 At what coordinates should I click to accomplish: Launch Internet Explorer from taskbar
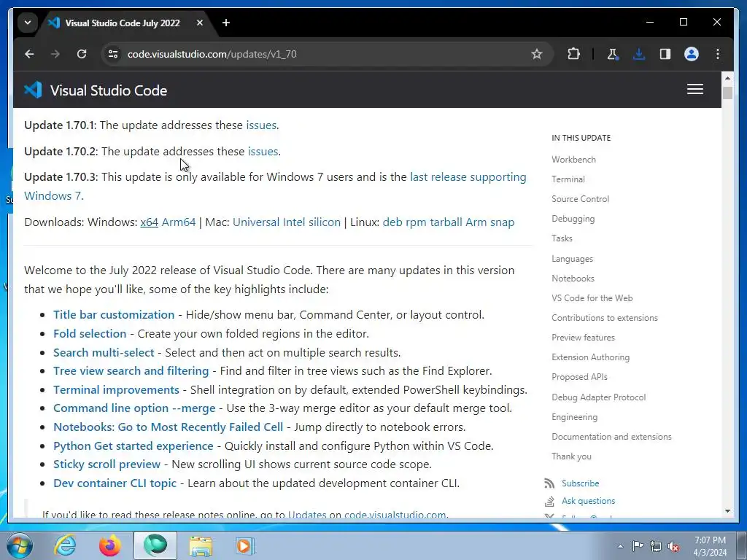pyautogui.click(x=65, y=545)
